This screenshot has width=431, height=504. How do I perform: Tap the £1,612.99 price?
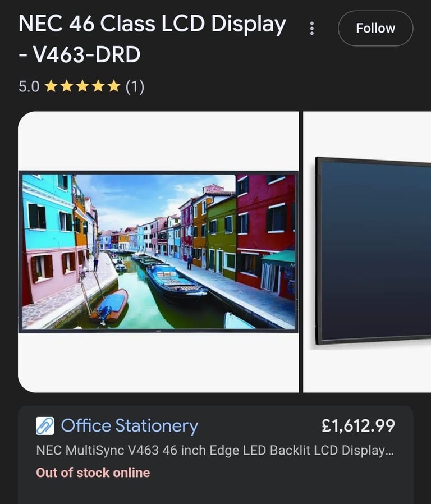coord(358,425)
